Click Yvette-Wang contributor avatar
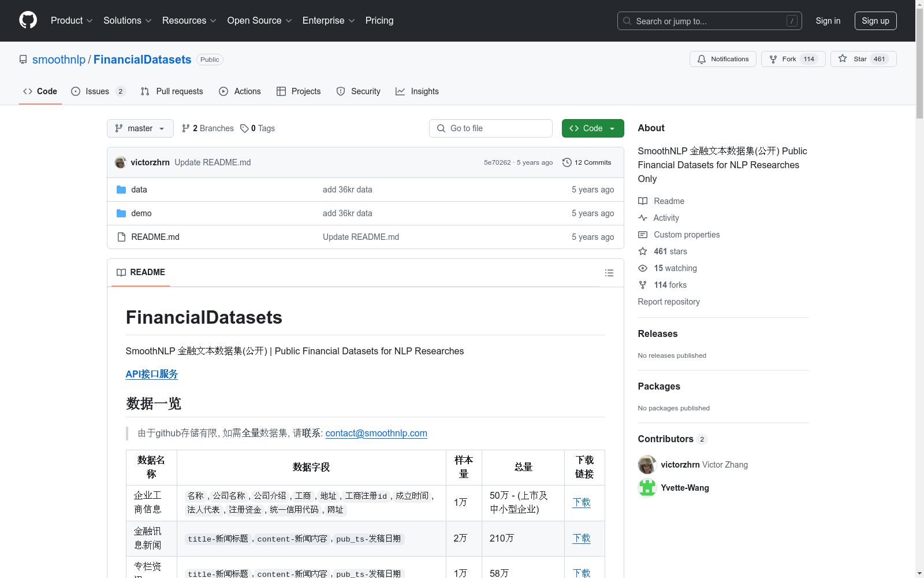Viewport: 924px width, 578px height. [647, 488]
